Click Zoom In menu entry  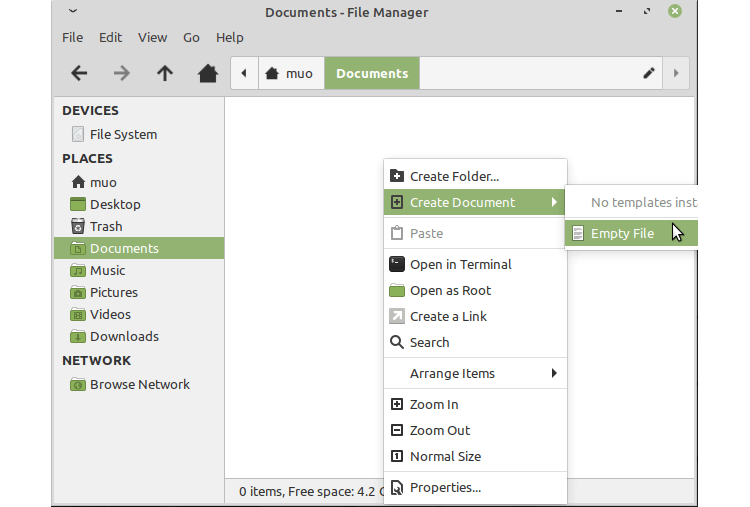click(434, 404)
